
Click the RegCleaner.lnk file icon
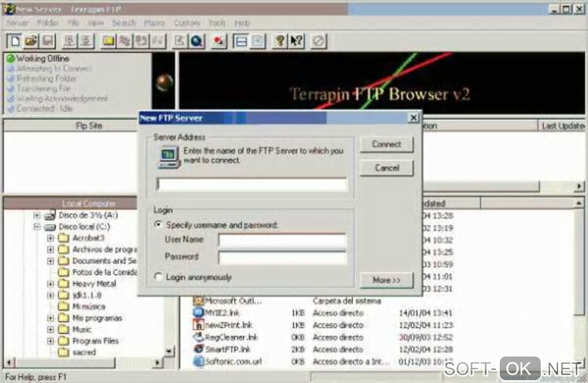click(198, 337)
